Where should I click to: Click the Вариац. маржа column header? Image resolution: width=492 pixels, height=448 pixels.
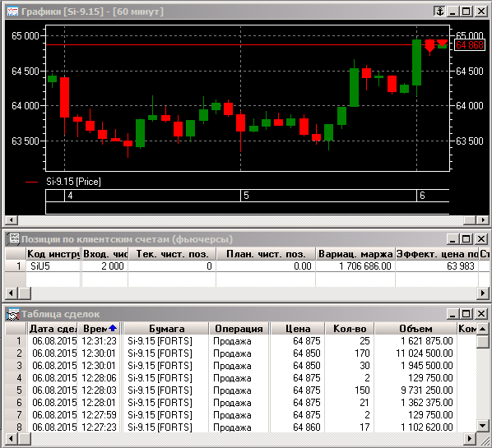click(355, 254)
